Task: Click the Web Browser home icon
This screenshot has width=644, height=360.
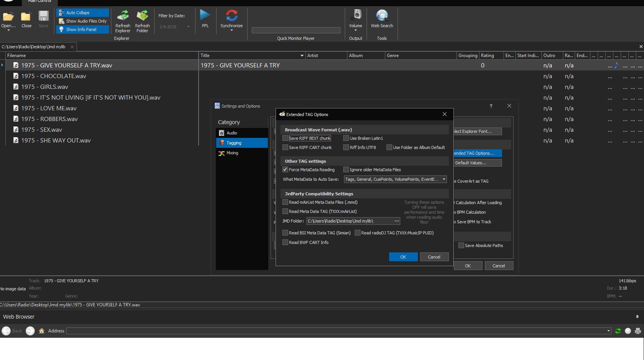Action: [x=42, y=331]
